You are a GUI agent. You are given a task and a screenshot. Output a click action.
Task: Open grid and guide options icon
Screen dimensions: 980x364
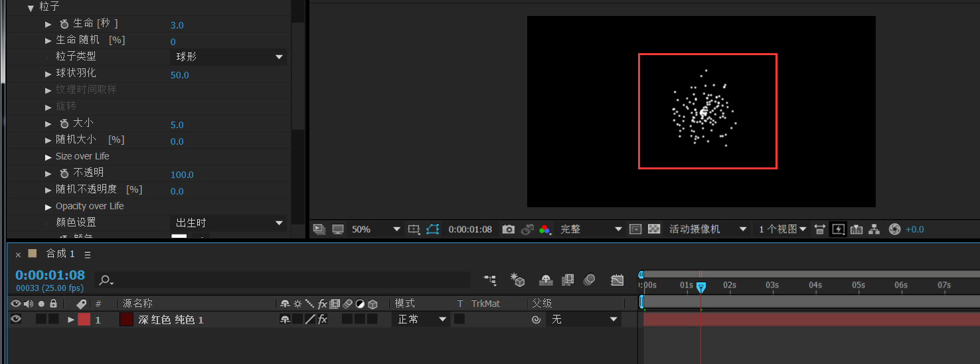click(414, 229)
